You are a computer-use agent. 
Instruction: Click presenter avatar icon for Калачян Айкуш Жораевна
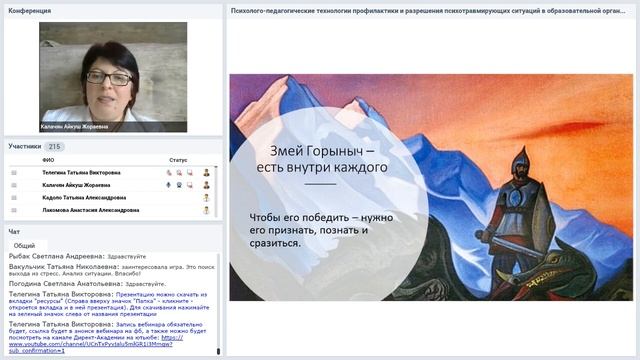(x=207, y=185)
